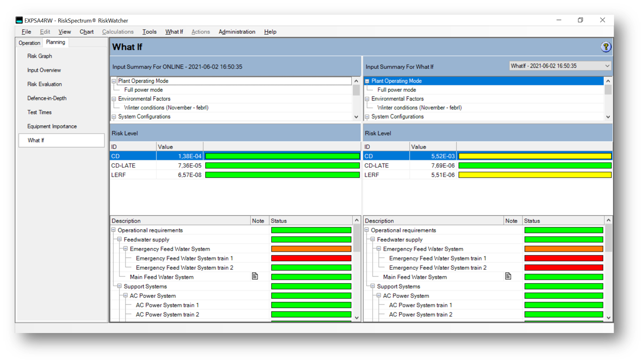Viewport: 644px width, 363px height.
Task: Click Status column header in right status table
Action: (563, 221)
